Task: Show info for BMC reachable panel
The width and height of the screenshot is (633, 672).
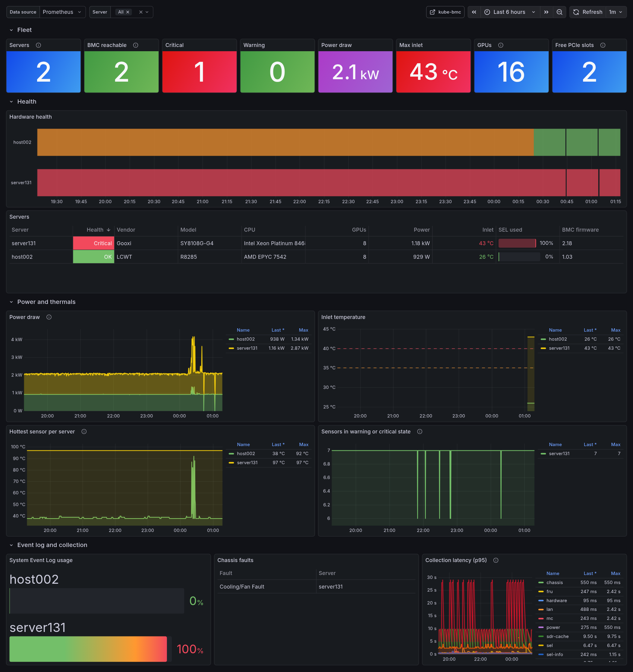Action: pos(136,45)
